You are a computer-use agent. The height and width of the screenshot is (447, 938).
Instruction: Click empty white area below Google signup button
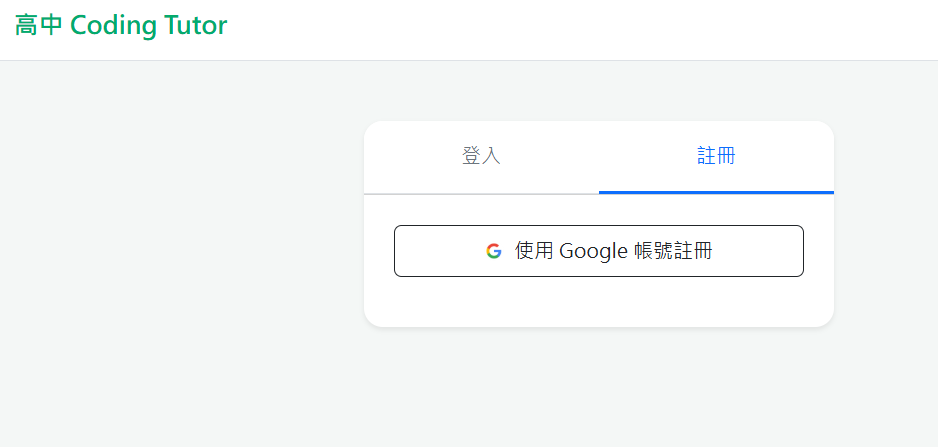point(598,300)
